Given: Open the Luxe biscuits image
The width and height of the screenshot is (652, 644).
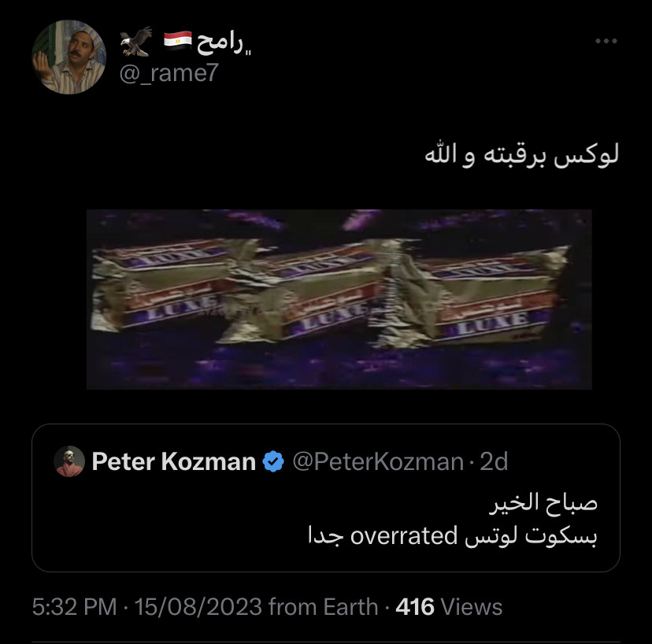Looking at the screenshot, I should coord(339,299).
